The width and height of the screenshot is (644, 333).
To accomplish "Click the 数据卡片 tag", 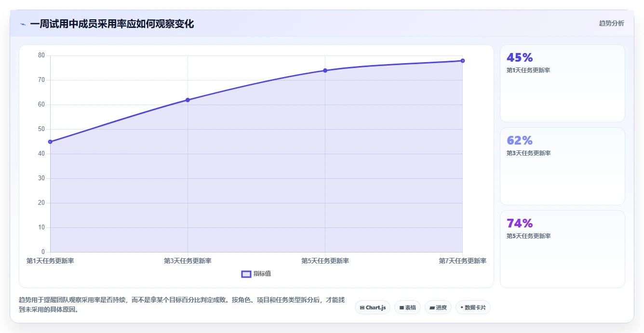I will 473,307.
